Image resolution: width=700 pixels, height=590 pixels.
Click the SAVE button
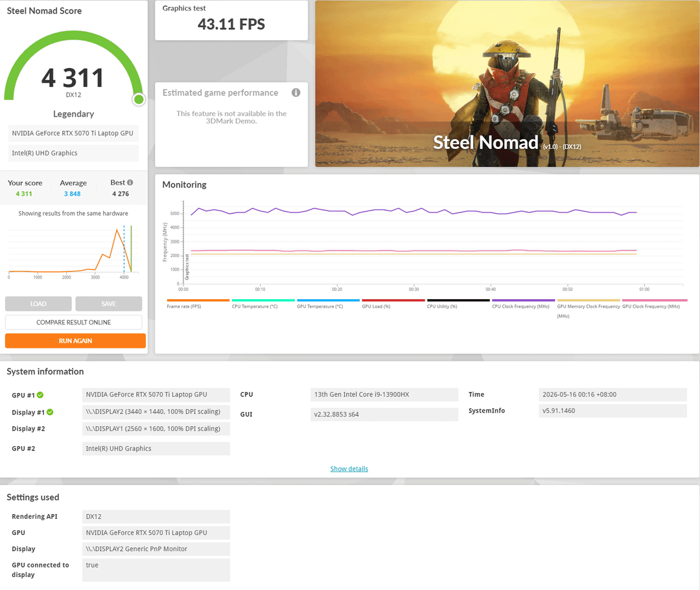[108, 304]
